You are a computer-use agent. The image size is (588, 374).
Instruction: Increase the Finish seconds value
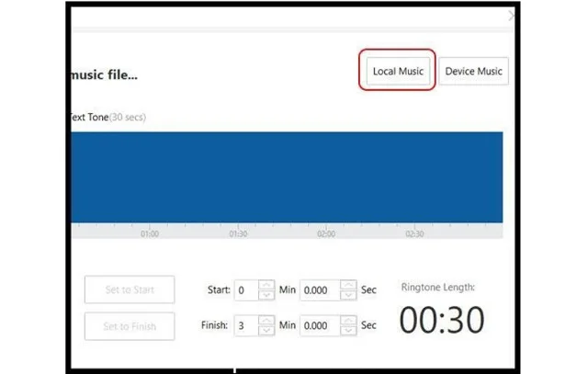pyautogui.click(x=348, y=321)
